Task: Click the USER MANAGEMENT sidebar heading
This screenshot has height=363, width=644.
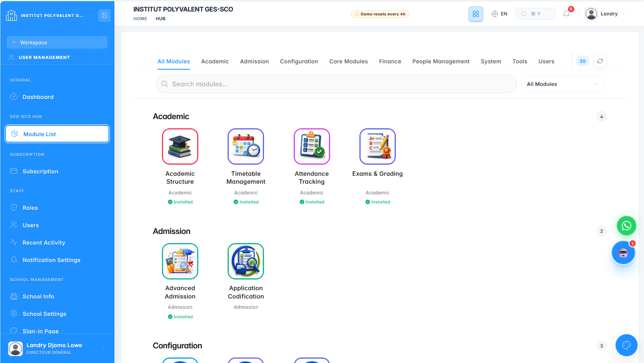Action: click(44, 57)
